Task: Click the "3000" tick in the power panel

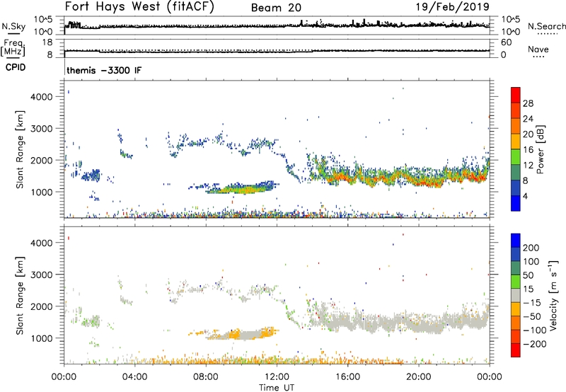Action: pyautogui.click(x=42, y=129)
